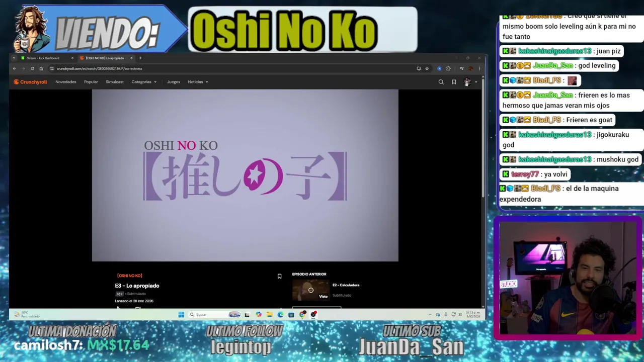Open the OBS icon on taskbar
Screen dimensions: 644x362
tap(313, 315)
